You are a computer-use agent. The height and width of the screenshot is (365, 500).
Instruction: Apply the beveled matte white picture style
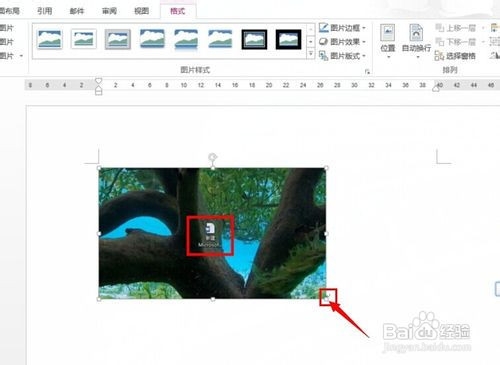pos(84,39)
